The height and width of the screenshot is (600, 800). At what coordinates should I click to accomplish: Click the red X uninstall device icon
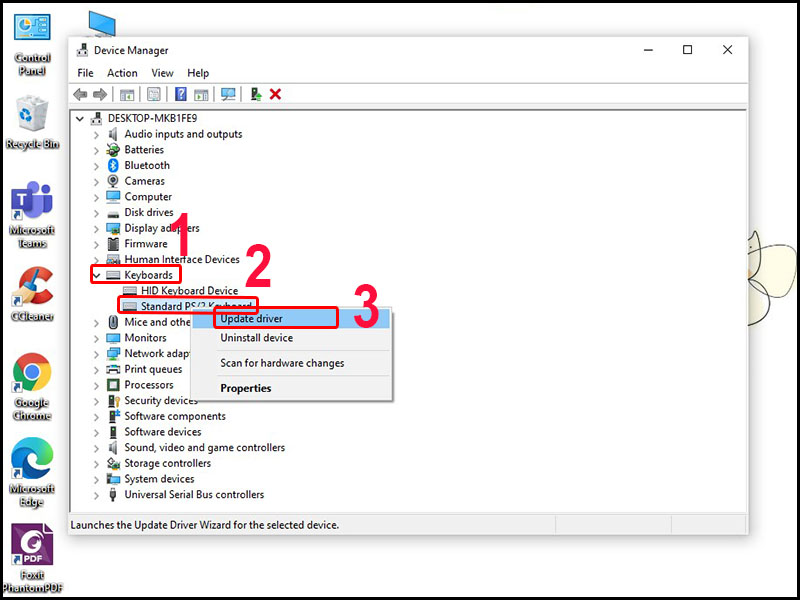[x=276, y=94]
